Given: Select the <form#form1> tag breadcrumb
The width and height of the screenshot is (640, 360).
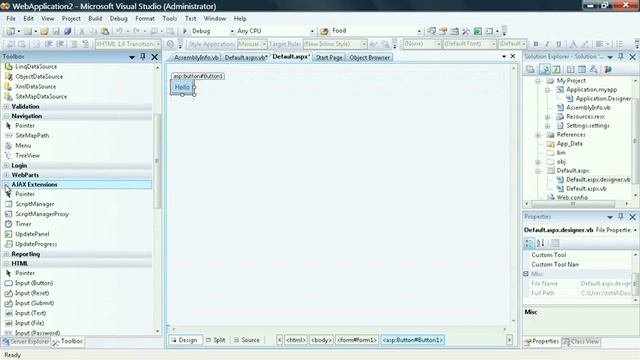Looking at the screenshot, I should pos(357,340).
